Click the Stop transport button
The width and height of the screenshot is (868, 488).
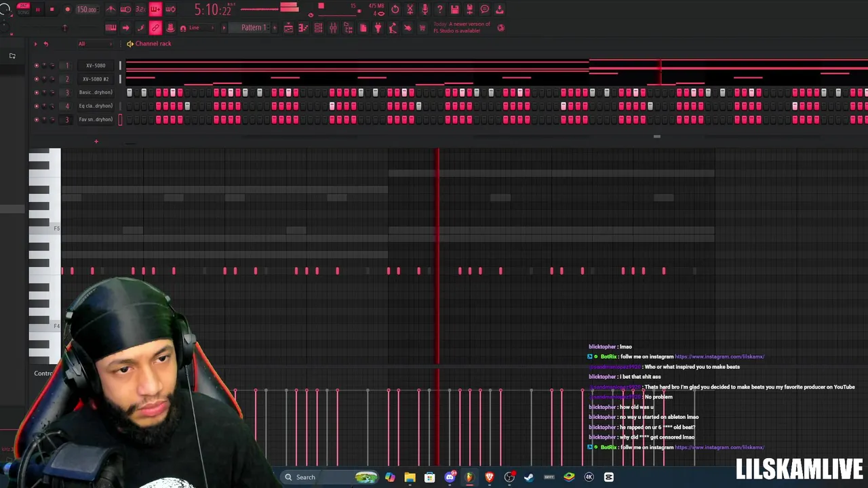pyautogui.click(x=52, y=9)
